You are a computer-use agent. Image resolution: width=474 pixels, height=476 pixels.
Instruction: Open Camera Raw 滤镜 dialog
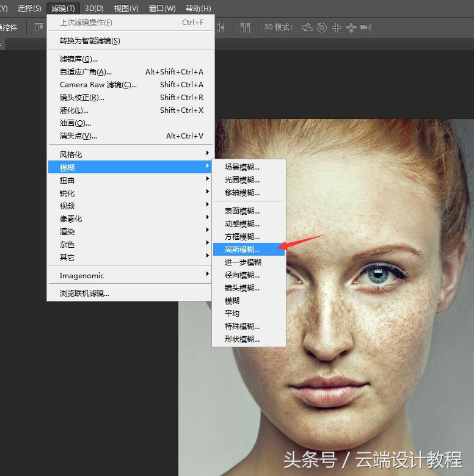98,85
